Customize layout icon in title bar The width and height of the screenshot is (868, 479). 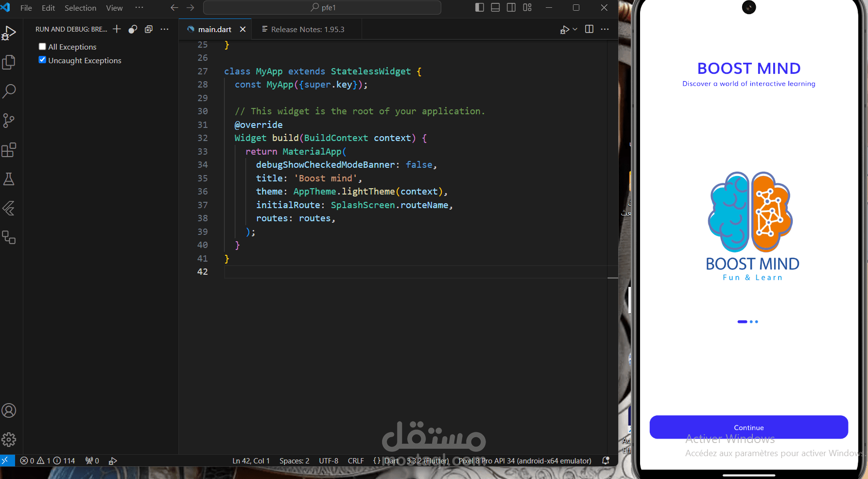(527, 7)
